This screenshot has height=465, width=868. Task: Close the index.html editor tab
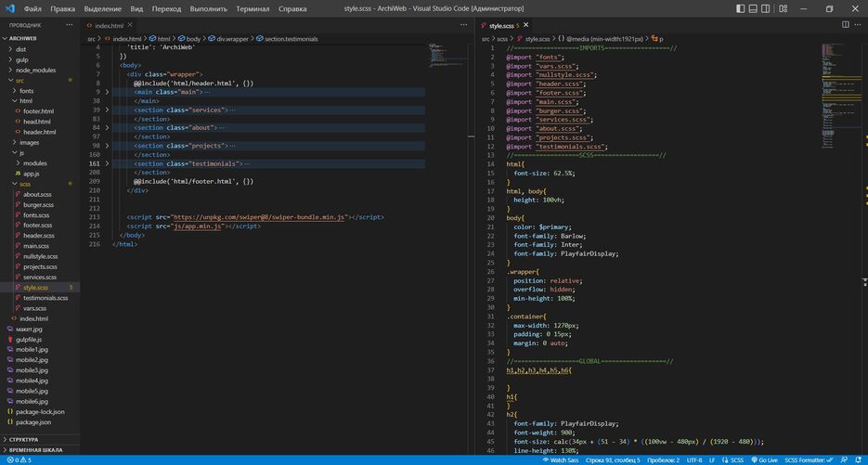[132, 25]
